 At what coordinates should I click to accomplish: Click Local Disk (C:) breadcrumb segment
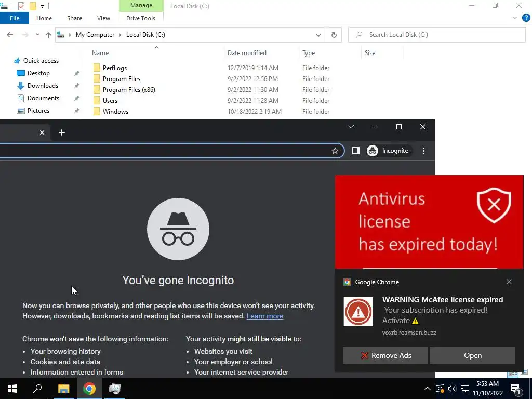[x=145, y=35]
